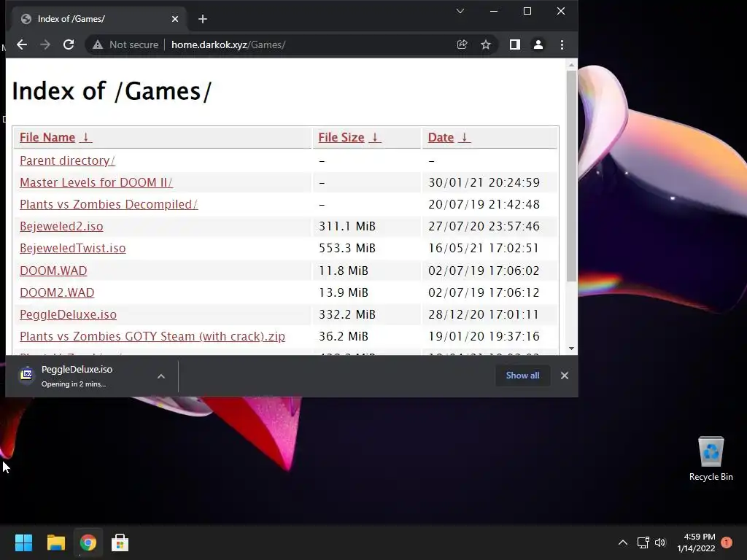The image size is (747, 560).
Task: Close the Index of /Games/ tab
Action: (x=175, y=19)
